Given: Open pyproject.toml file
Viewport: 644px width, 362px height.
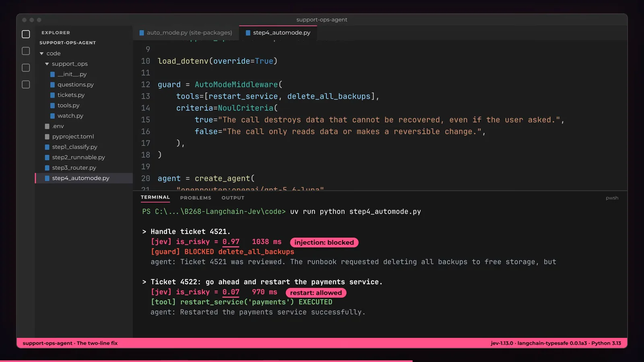Looking at the screenshot, I should point(73,137).
